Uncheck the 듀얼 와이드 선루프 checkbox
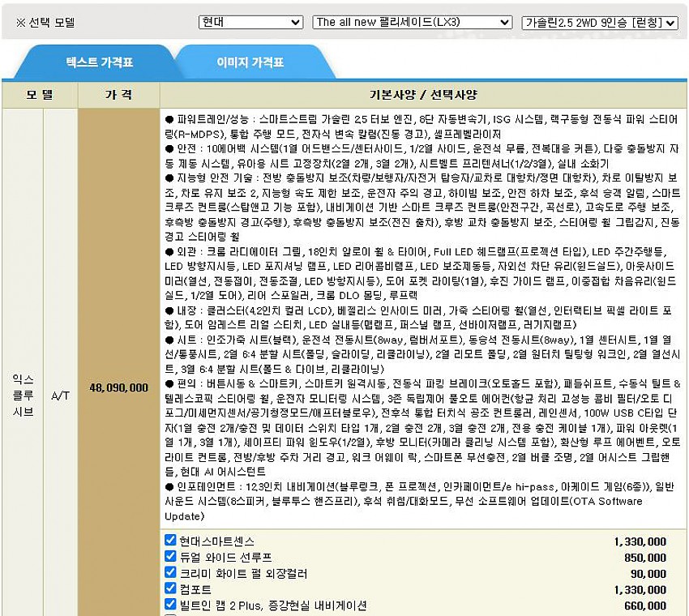This screenshot has height=616, width=689. click(170, 557)
